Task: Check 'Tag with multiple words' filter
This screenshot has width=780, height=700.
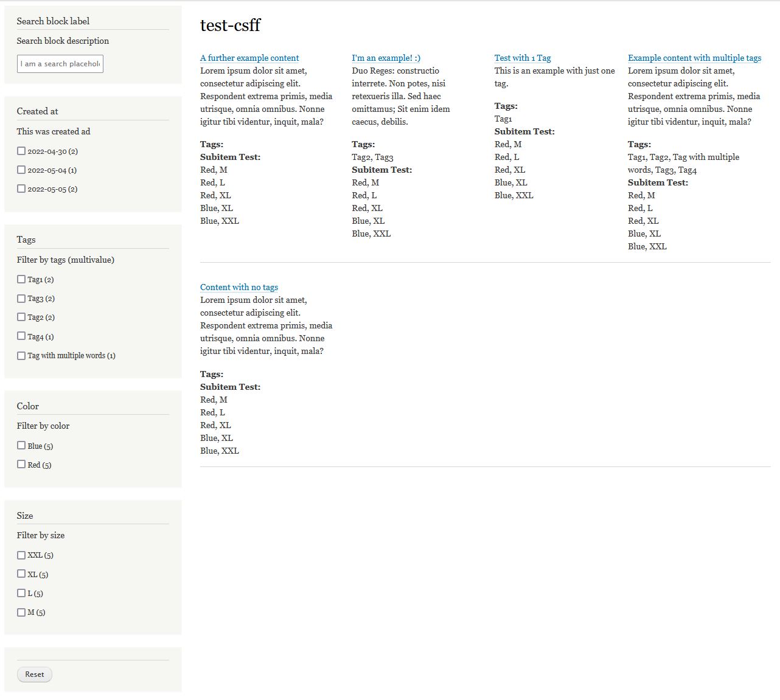Action: [x=21, y=355]
